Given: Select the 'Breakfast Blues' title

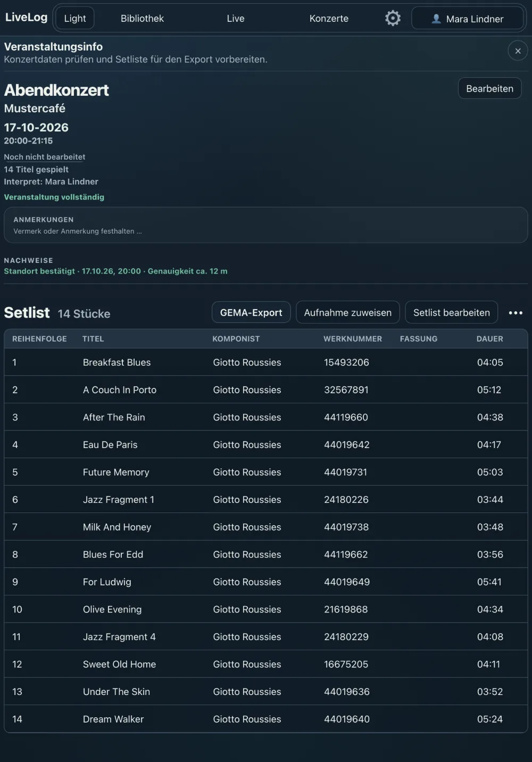Looking at the screenshot, I should pyautogui.click(x=117, y=362).
